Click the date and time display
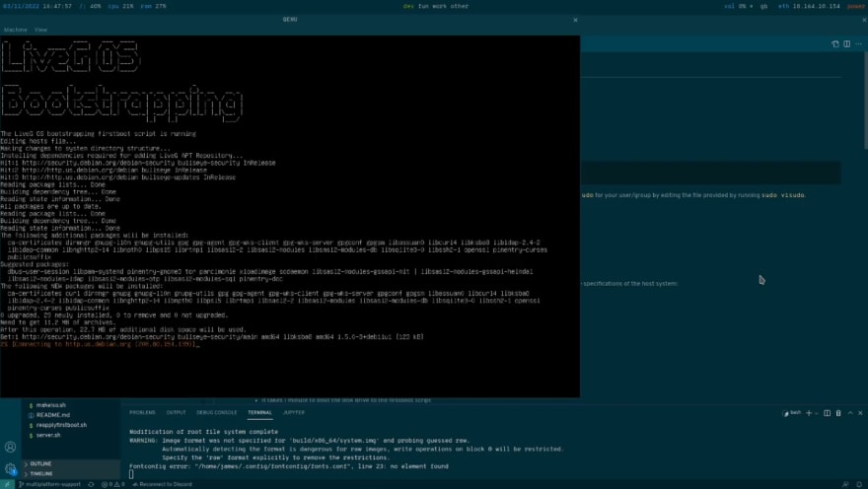The height and width of the screenshot is (489, 868). [37, 6]
